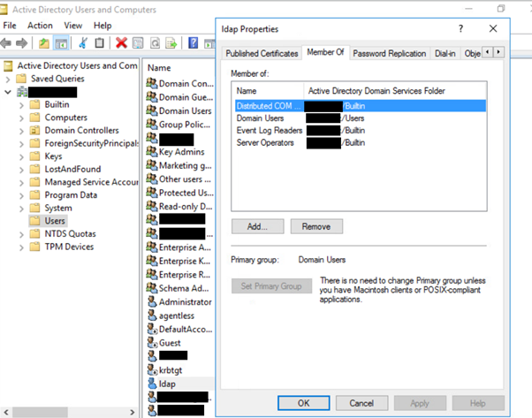Open the Action menu

[40, 26]
